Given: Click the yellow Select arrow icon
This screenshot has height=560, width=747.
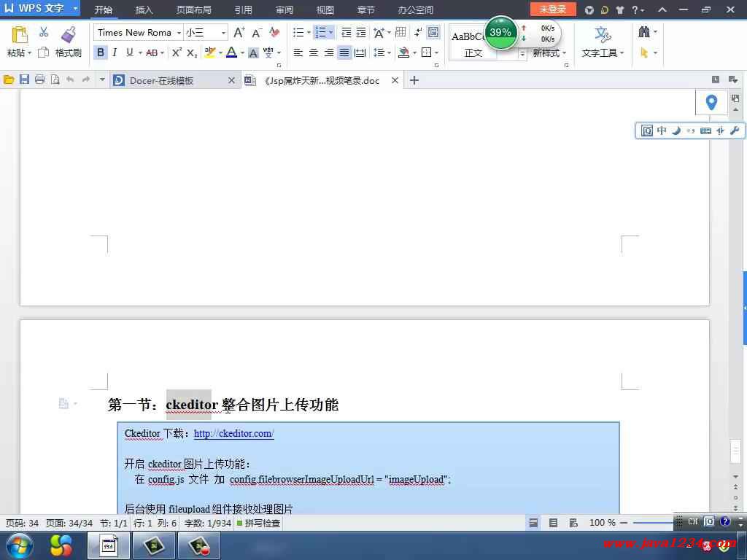Looking at the screenshot, I should pyautogui.click(x=644, y=52).
